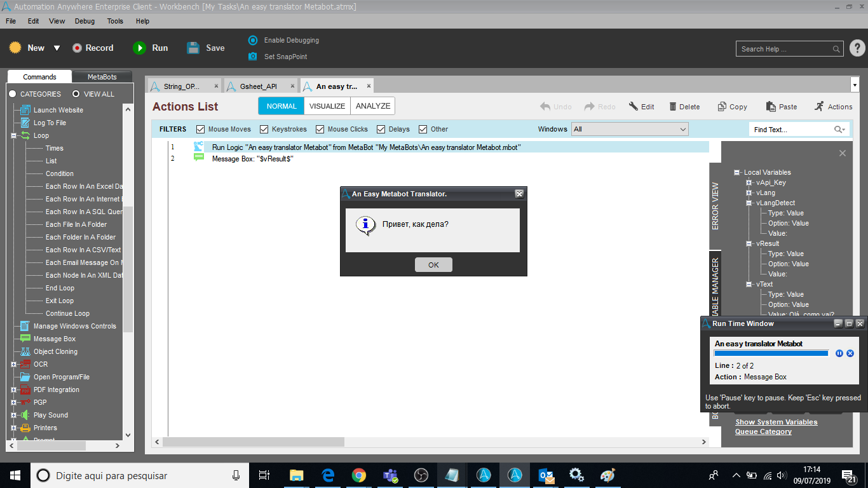
Task: Click the Record icon in toolbar
Action: point(78,48)
